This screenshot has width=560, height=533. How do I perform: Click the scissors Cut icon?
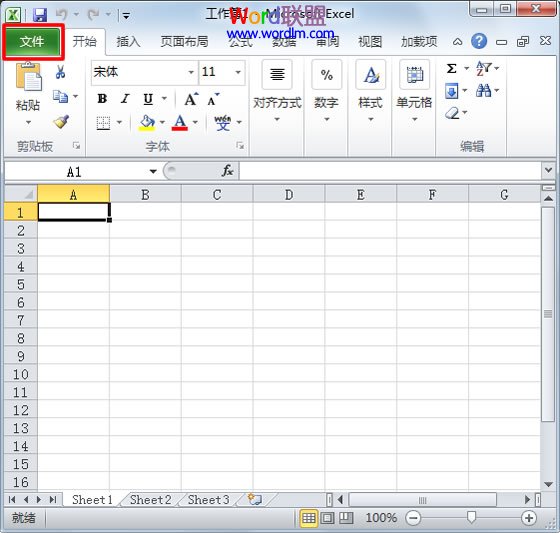[60, 72]
